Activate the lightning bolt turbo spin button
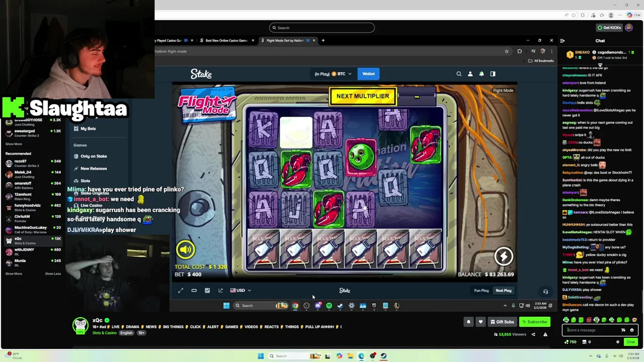 (x=504, y=256)
